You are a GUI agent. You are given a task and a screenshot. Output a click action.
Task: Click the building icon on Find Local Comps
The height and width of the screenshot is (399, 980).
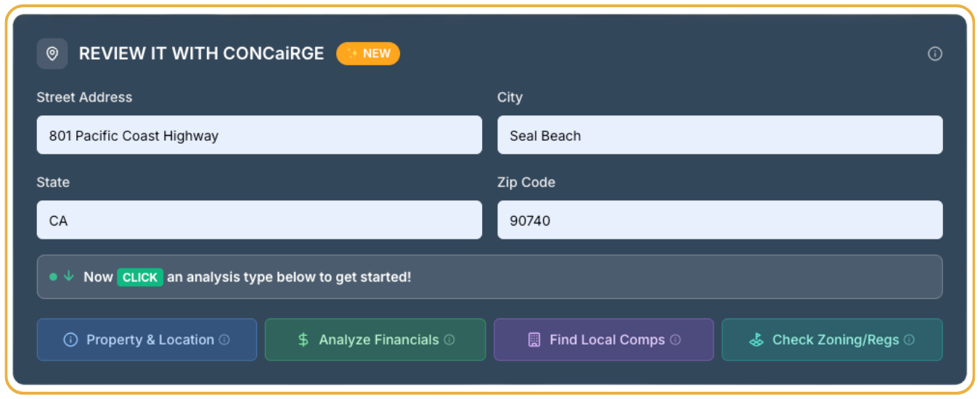pos(534,340)
